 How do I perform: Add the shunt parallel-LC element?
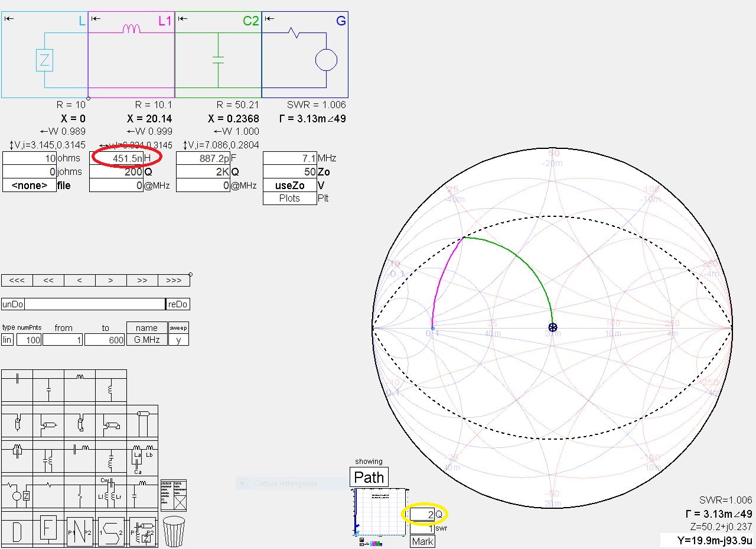point(48,457)
